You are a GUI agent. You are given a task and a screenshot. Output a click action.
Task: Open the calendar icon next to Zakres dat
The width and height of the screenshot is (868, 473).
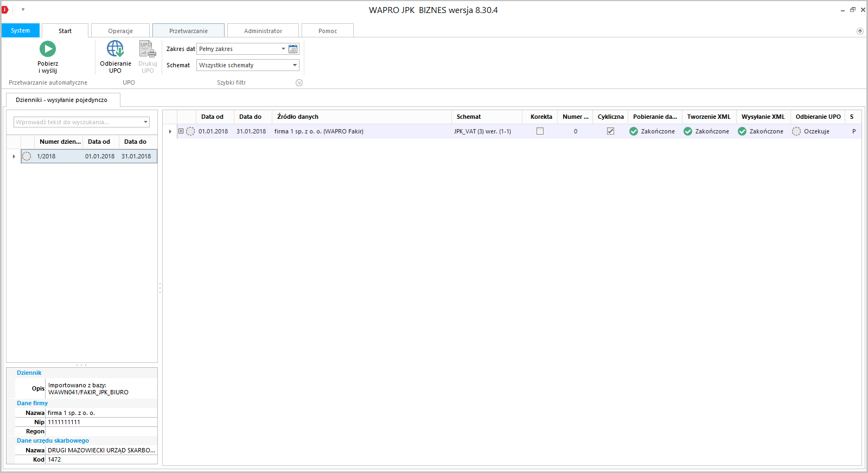[x=293, y=49]
